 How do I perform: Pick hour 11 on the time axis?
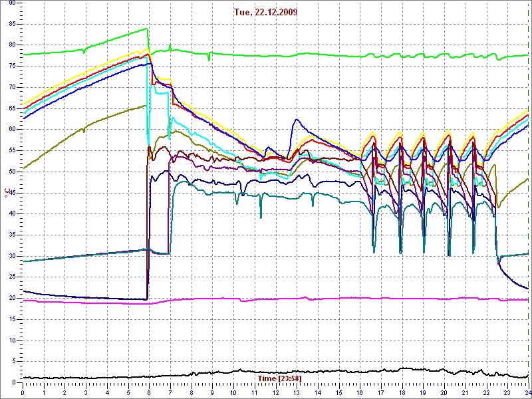coord(255,392)
